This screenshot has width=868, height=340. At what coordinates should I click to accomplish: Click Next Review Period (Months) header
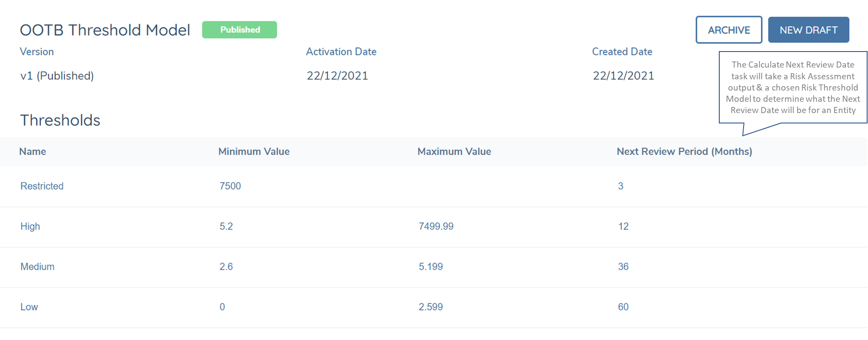point(684,152)
